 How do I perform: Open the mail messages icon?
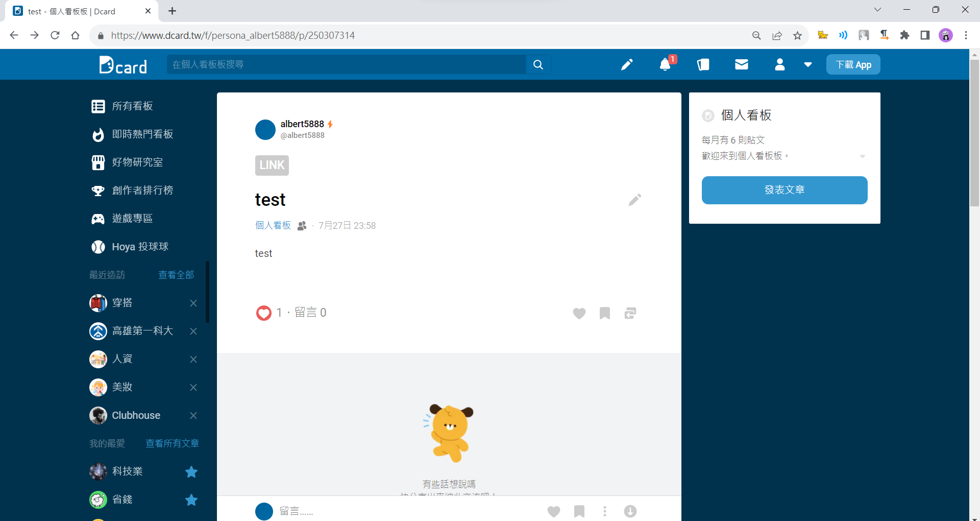(742, 64)
